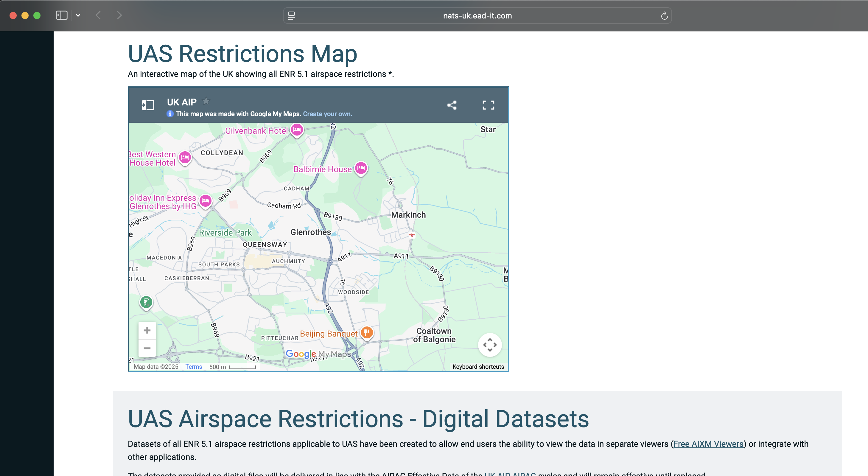Click the nats-uk.ead-it.com address field
This screenshot has width=868, height=476.
click(x=477, y=15)
